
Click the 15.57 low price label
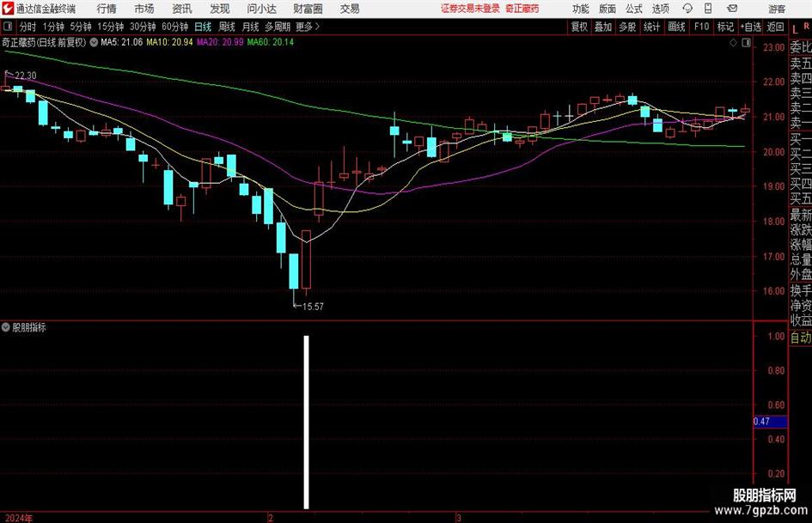point(313,307)
